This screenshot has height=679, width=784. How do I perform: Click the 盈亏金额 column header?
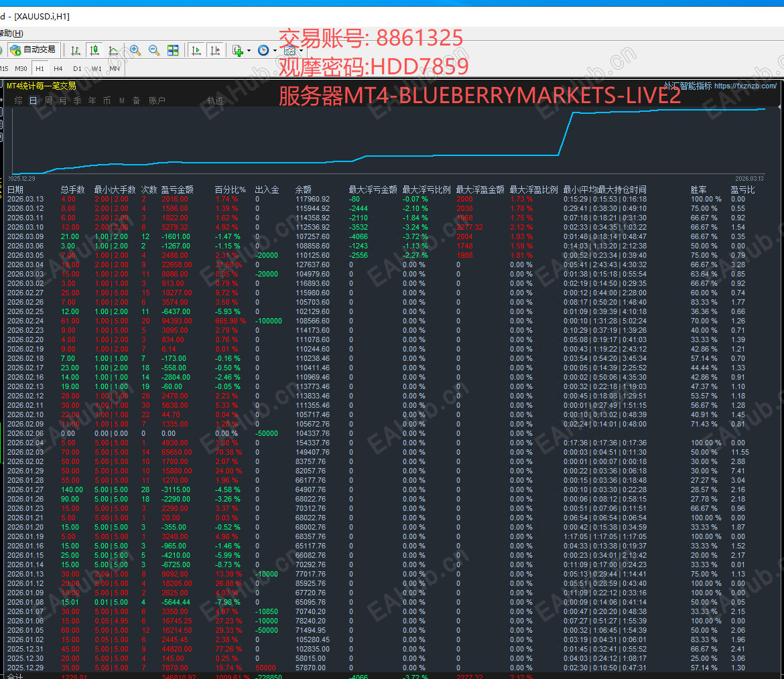178,190
